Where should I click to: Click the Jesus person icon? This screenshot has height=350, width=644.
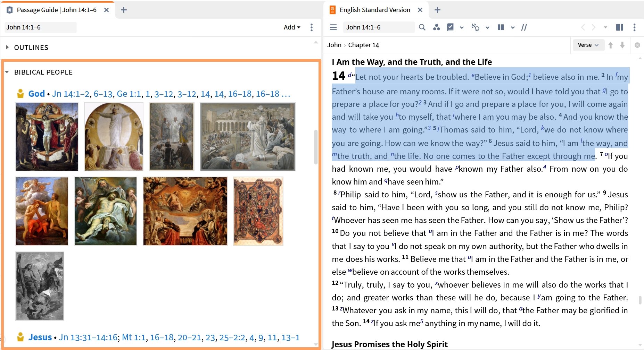(x=20, y=337)
